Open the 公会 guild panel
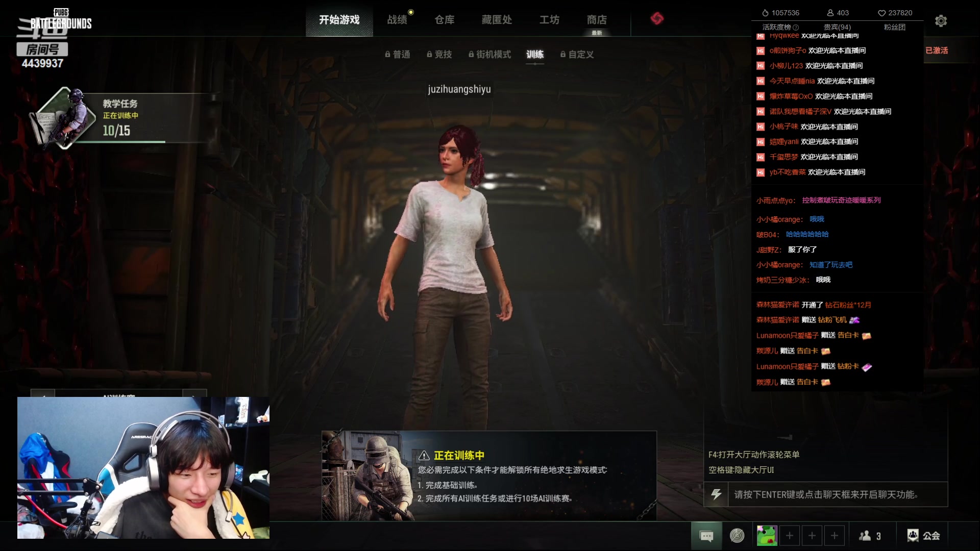Image resolution: width=980 pixels, height=551 pixels. (x=923, y=536)
